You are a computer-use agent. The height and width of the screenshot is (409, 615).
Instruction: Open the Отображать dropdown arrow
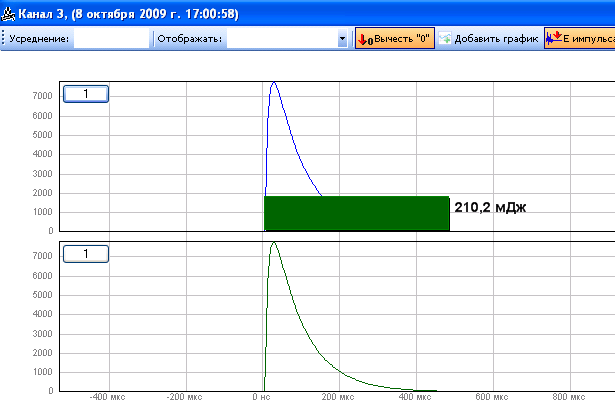pos(342,39)
